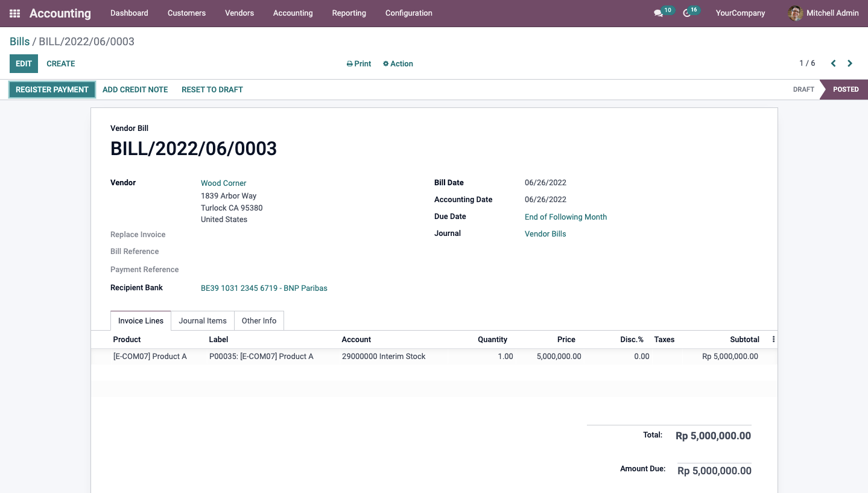Sort by Price column header

point(566,340)
